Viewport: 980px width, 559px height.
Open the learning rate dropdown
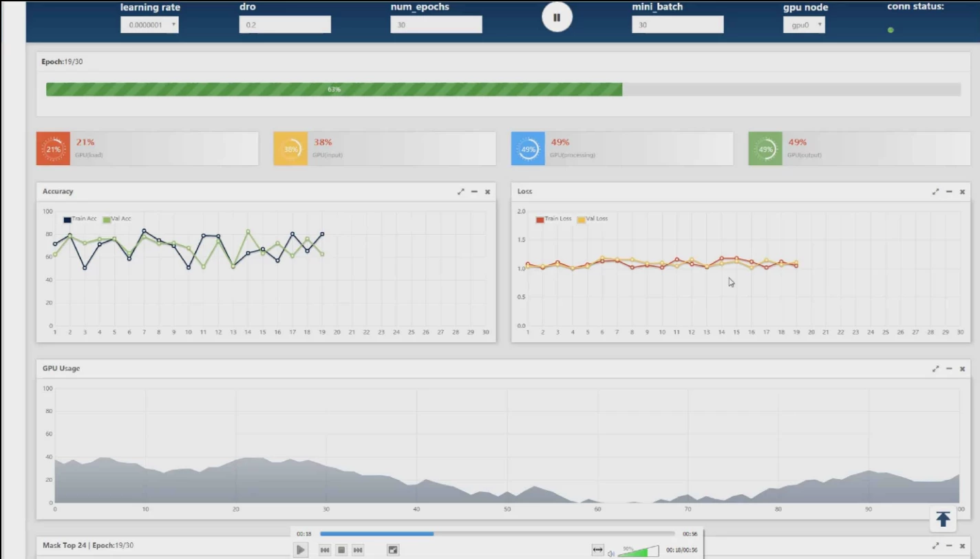pos(149,25)
